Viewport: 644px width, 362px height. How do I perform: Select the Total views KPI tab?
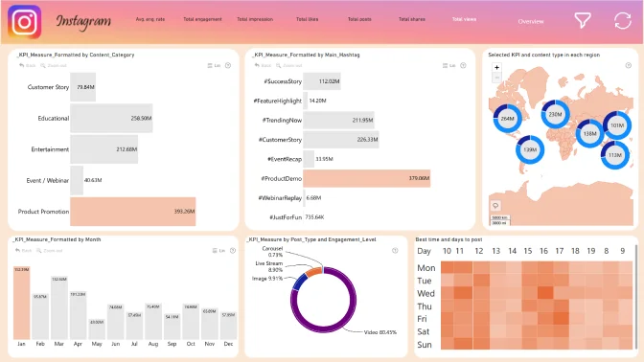[464, 19]
